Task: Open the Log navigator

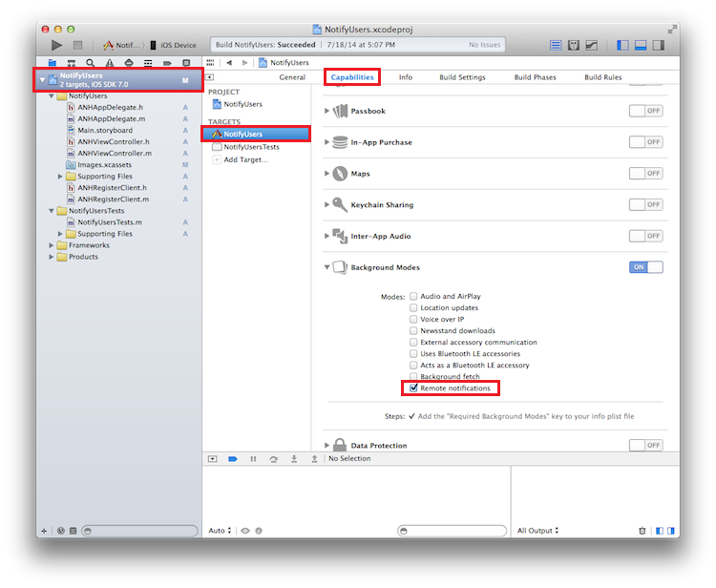Action: pyautogui.click(x=186, y=63)
